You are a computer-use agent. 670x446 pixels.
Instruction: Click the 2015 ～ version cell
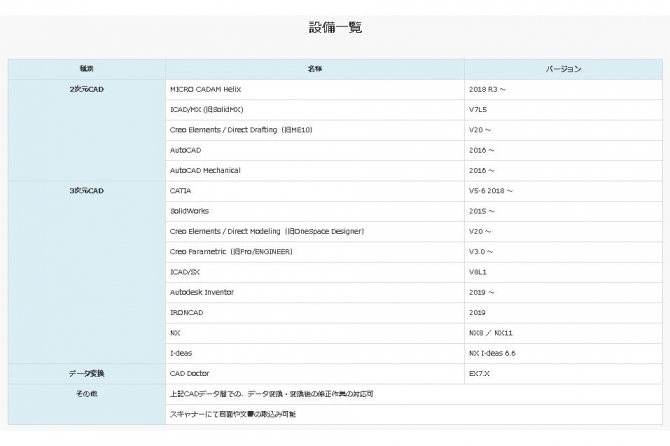point(563,211)
